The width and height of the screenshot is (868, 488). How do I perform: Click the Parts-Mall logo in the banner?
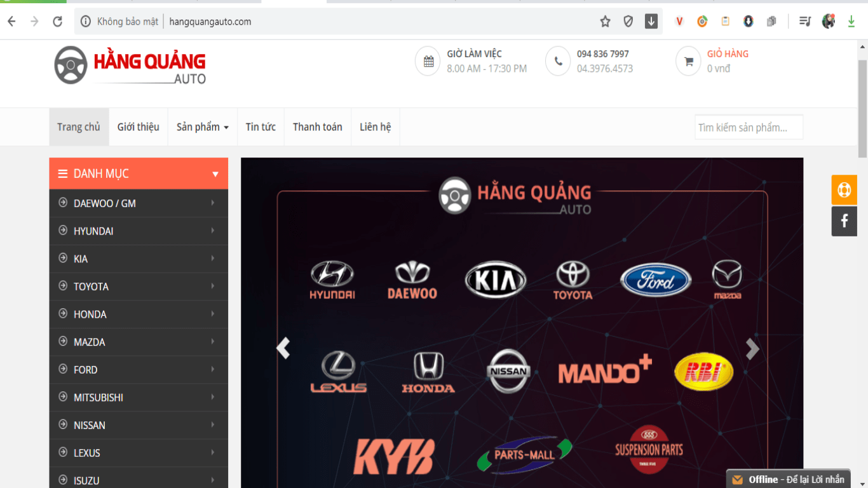(x=525, y=455)
